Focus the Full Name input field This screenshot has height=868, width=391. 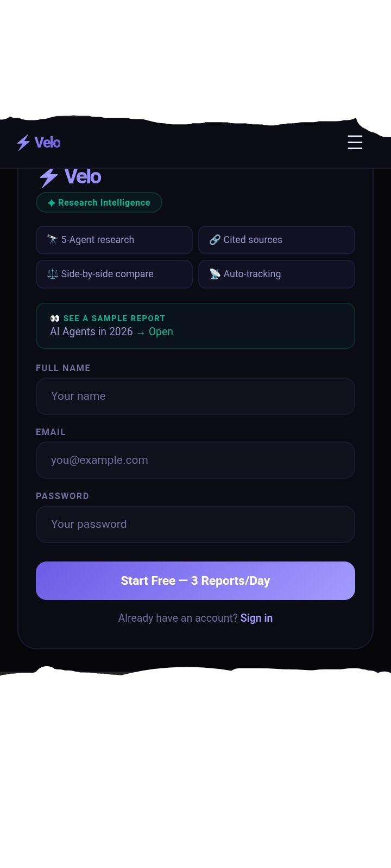[x=195, y=396]
